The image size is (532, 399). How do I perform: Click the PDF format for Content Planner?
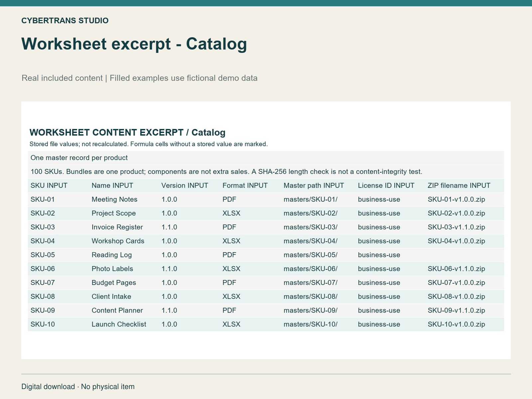pyautogui.click(x=229, y=311)
